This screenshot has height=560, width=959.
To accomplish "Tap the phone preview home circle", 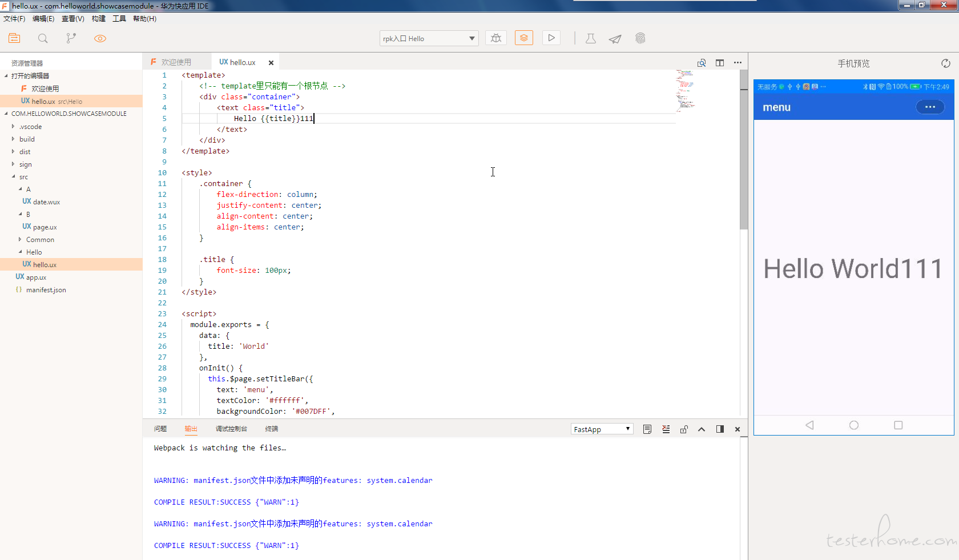I will (x=854, y=425).
